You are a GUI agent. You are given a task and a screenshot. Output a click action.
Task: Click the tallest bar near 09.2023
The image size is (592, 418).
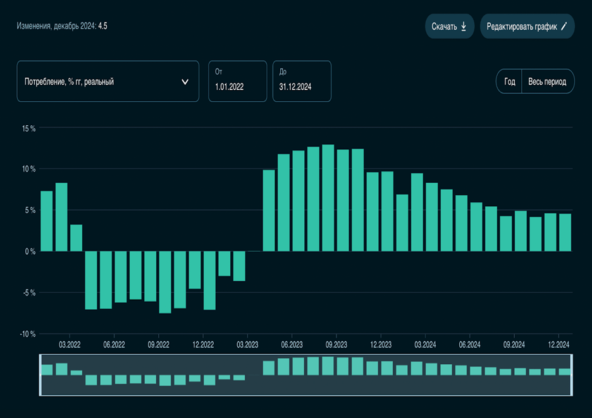(x=328, y=198)
